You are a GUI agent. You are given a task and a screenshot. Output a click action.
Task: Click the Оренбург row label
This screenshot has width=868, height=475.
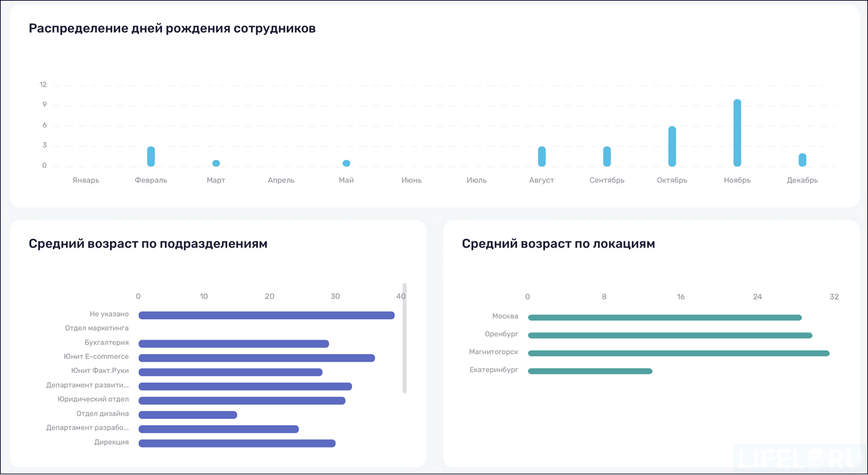pos(504,334)
